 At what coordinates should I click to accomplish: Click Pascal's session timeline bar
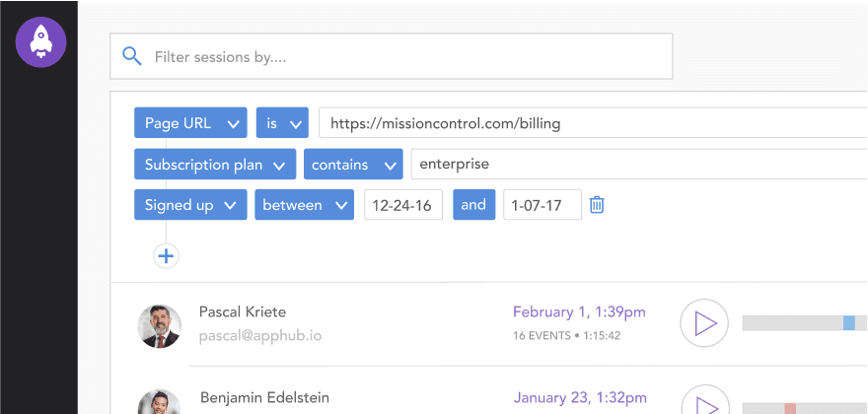(x=805, y=323)
